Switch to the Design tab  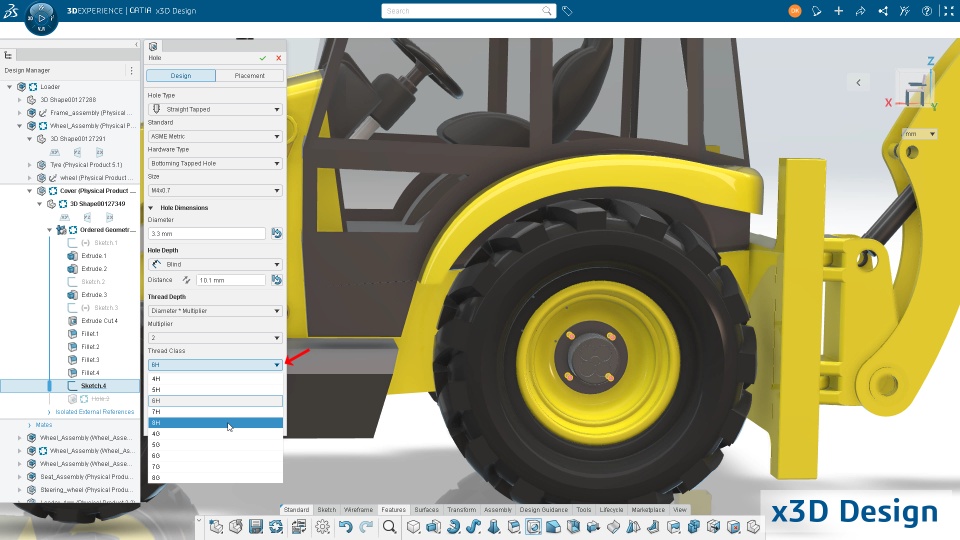pyautogui.click(x=181, y=75)
